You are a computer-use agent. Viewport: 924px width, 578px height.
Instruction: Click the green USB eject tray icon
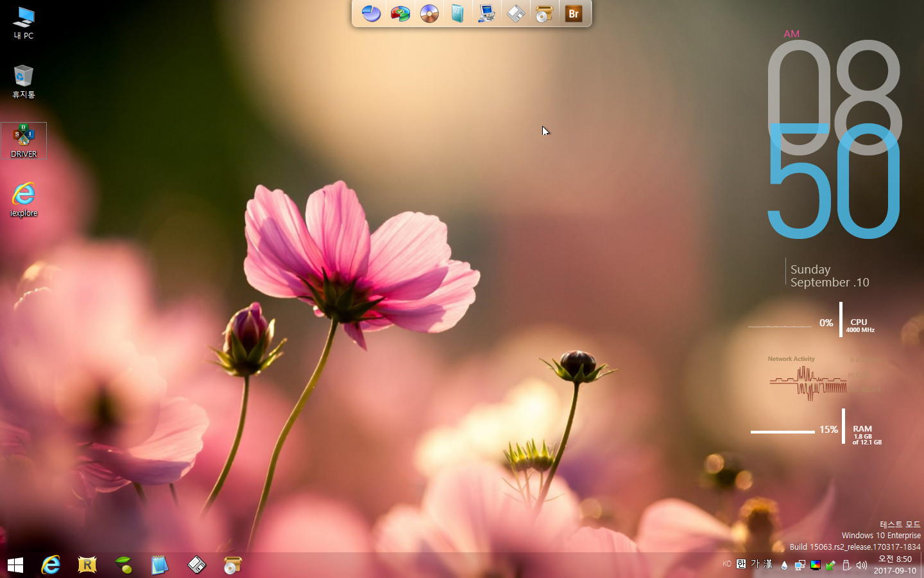point(831,565)
